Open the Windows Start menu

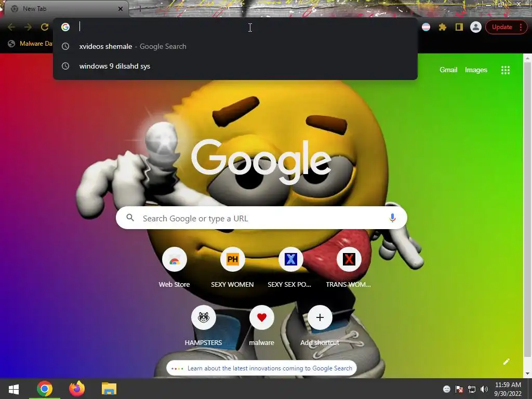(14, 389)
